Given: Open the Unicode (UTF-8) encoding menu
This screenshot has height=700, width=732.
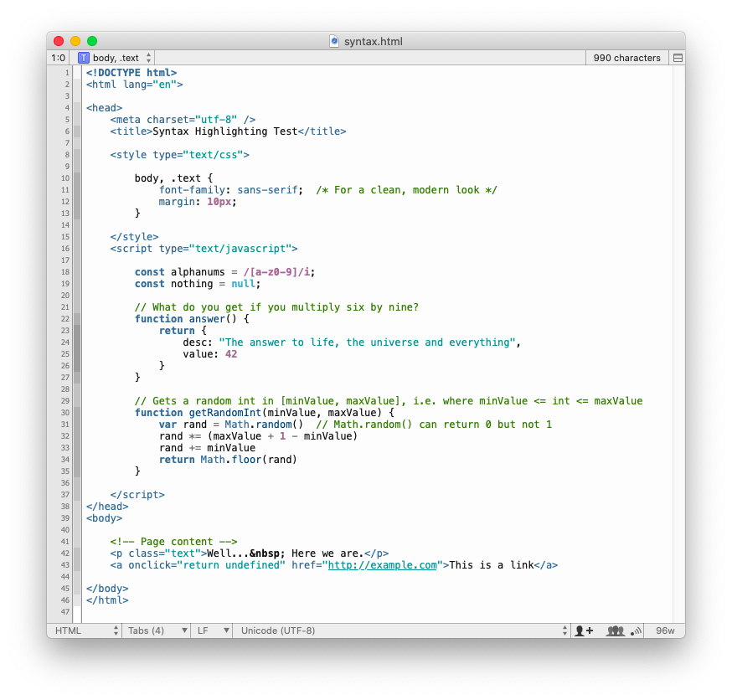Looking at the screenshot, I should pos(401,631).
